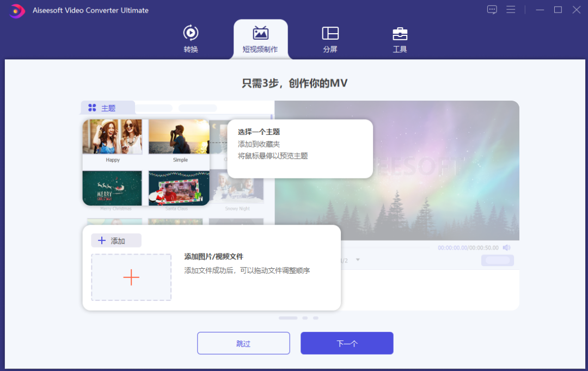This screenshot has width=588, height=371.
Task: Select the Simple theme thumbnail
Action: pyautogui.click(x=179, y=137)
